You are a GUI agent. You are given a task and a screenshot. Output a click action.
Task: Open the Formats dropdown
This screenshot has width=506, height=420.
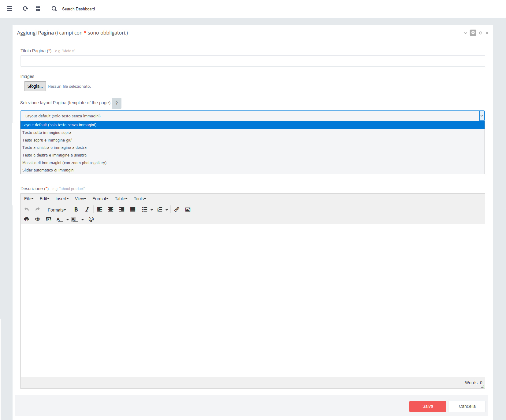(x=57, y=210)
